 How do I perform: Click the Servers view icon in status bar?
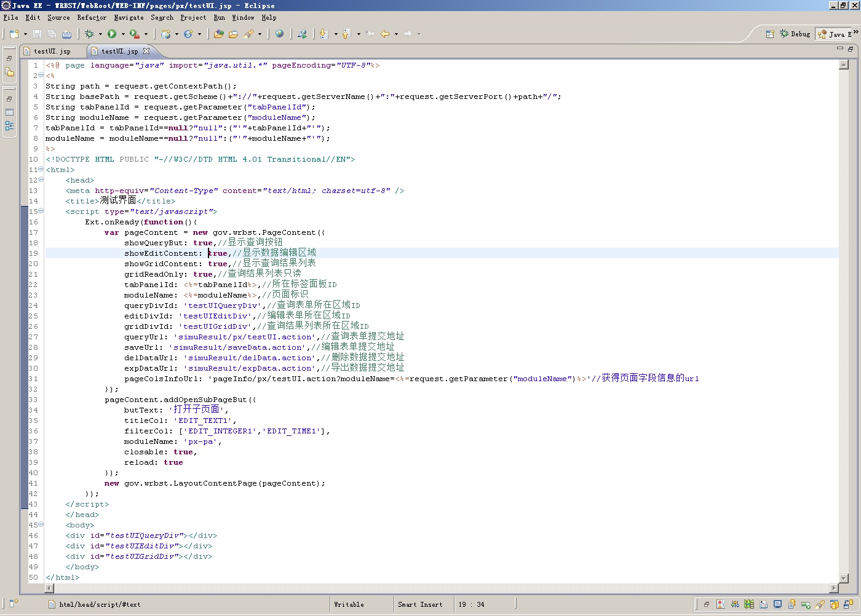point(805,604)
